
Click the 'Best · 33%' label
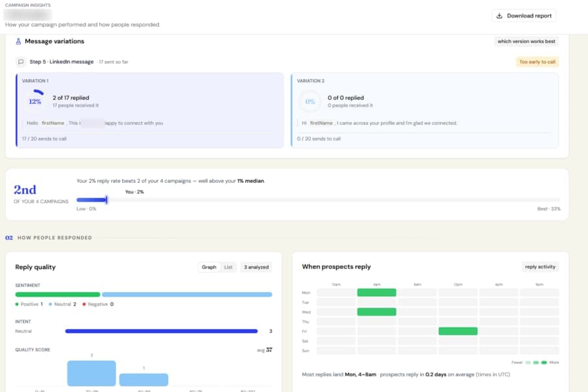(549, 209)
